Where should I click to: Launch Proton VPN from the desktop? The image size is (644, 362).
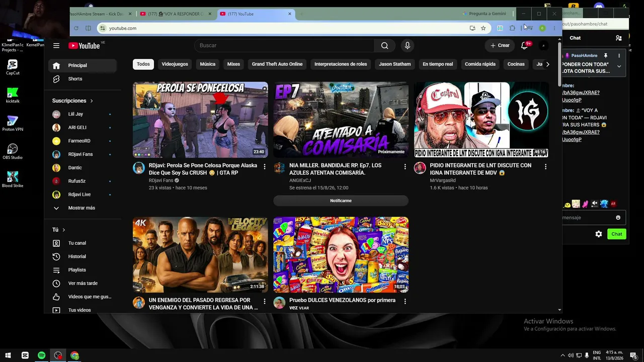coord(13,124)
